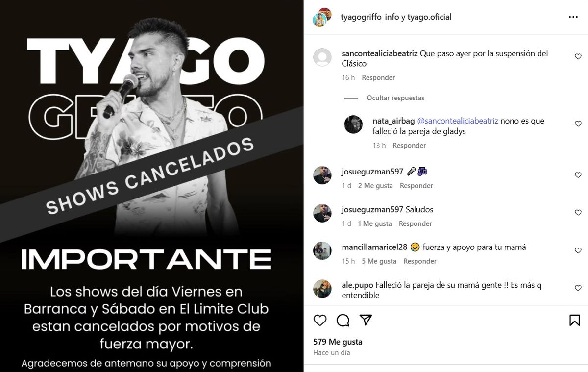Like ale.pupo's comment heart
Screen dimensions: 588x372
pyautogui.click(x=578, y=288)
